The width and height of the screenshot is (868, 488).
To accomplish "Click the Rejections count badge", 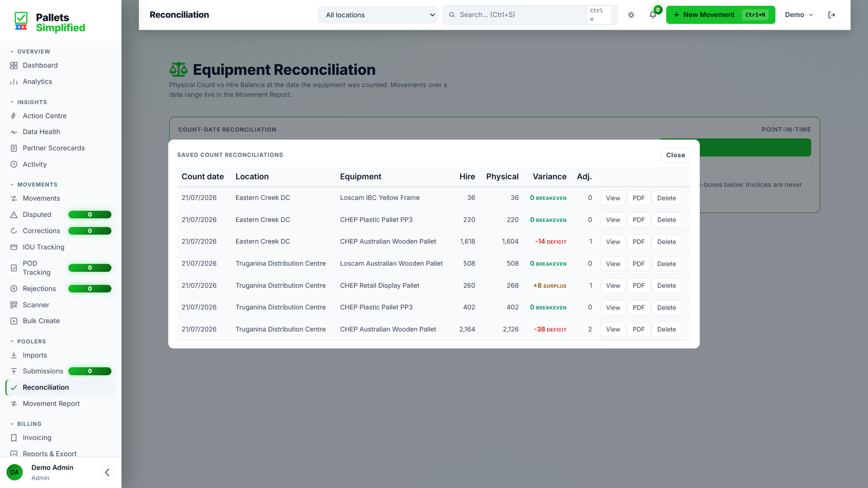I will (x=90, y=289).
